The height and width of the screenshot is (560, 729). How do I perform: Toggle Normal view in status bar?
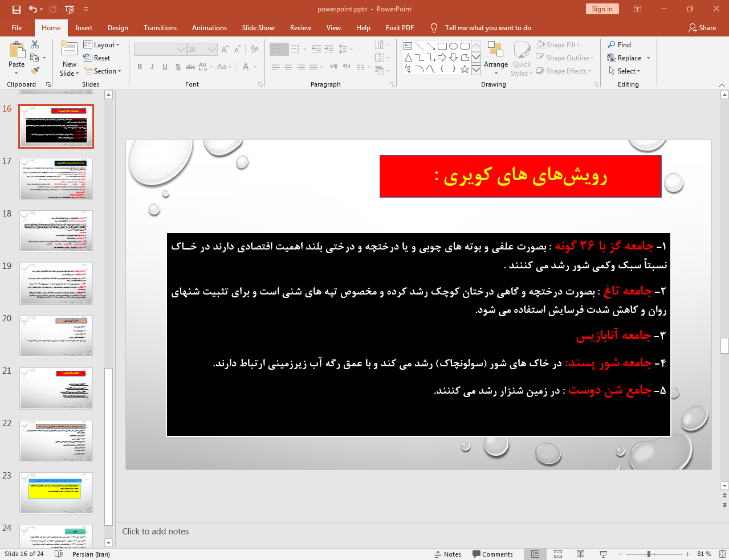point(535,554)
